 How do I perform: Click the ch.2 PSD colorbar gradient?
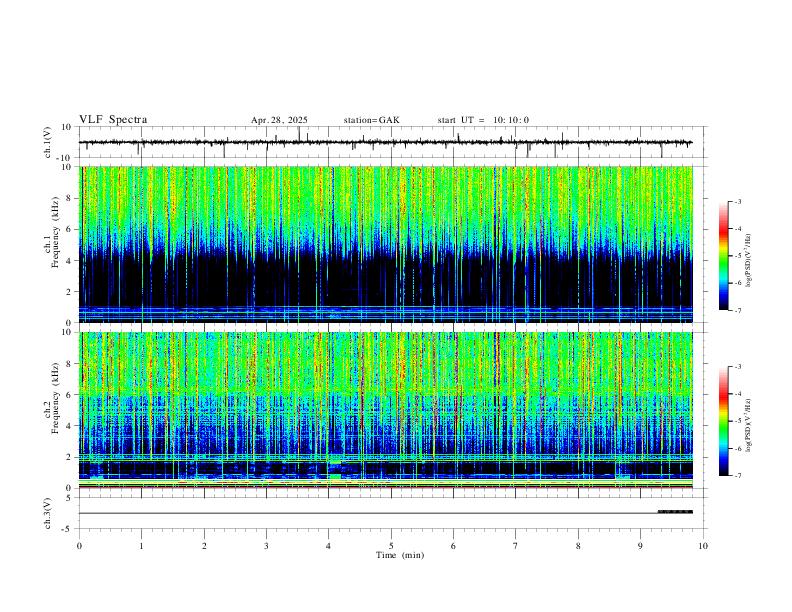pyautogui.click(x=723, y=421)
